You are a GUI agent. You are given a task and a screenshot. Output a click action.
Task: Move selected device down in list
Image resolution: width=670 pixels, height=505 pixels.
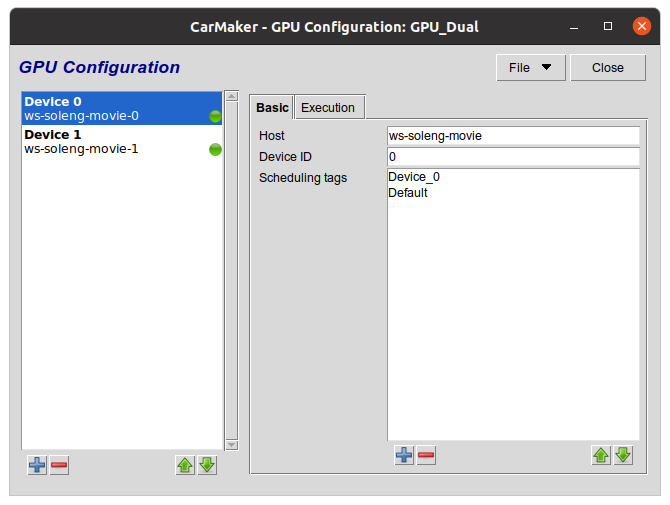(207, 466)
